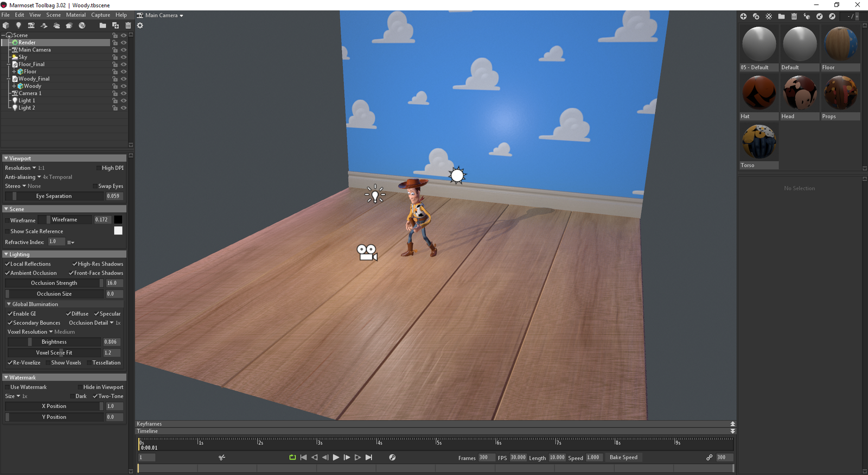Open the Edit menu
This screenshot has width=868, height=475.
[20, 15]
